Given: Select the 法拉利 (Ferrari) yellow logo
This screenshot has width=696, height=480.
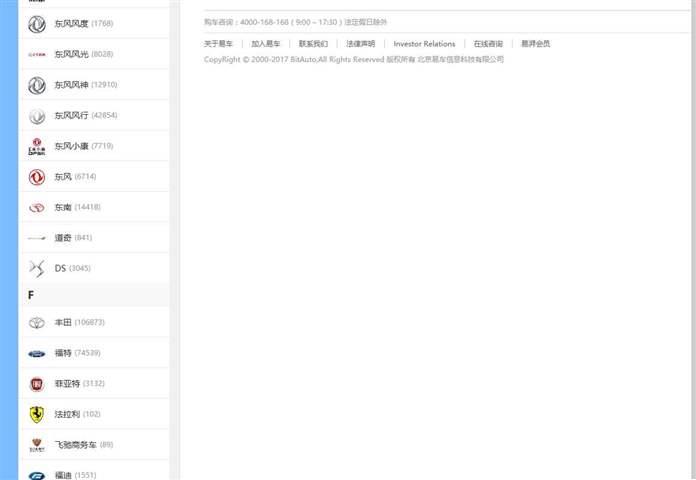Looking at the screenshot, I should (37, 414).
